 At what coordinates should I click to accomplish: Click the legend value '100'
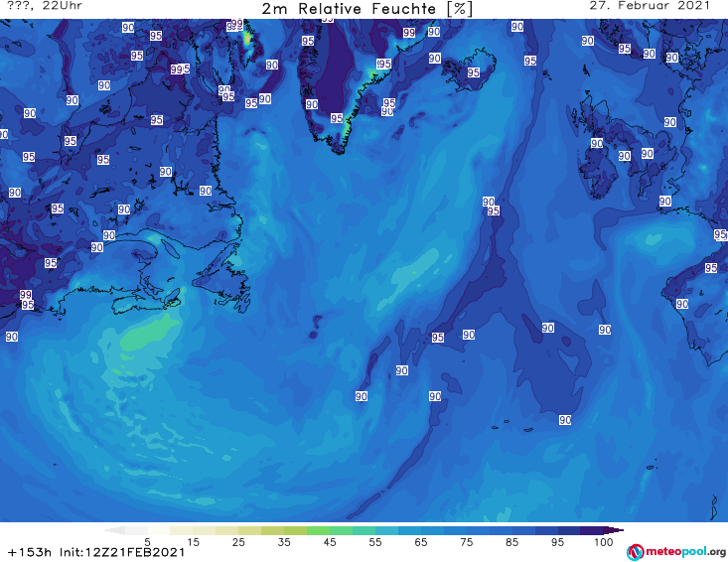click(604, 541)
